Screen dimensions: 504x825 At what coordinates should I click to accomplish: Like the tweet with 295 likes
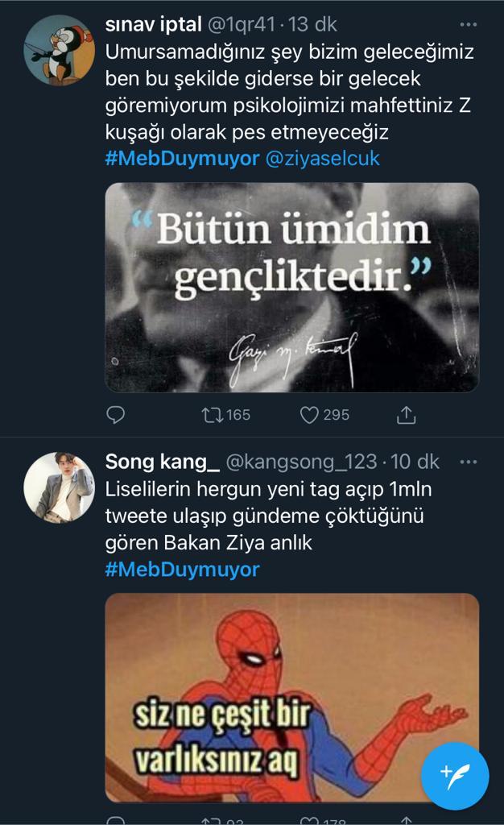click(310, 415)
